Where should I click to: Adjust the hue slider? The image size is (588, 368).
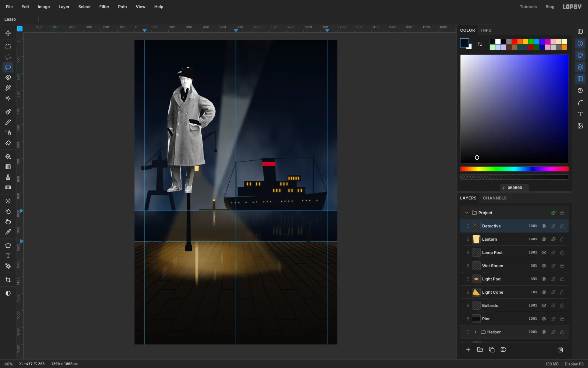[x=514, y=169]
